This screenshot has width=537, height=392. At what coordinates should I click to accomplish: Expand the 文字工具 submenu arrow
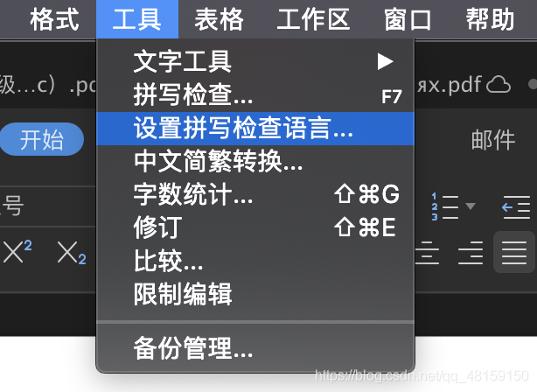coord(385,61)
